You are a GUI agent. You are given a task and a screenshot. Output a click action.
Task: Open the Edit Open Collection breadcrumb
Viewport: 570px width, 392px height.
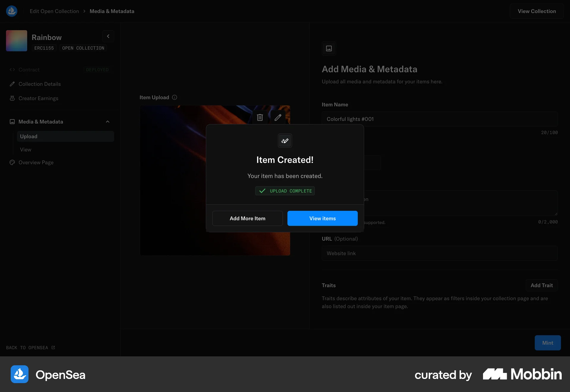pos(54,11)
